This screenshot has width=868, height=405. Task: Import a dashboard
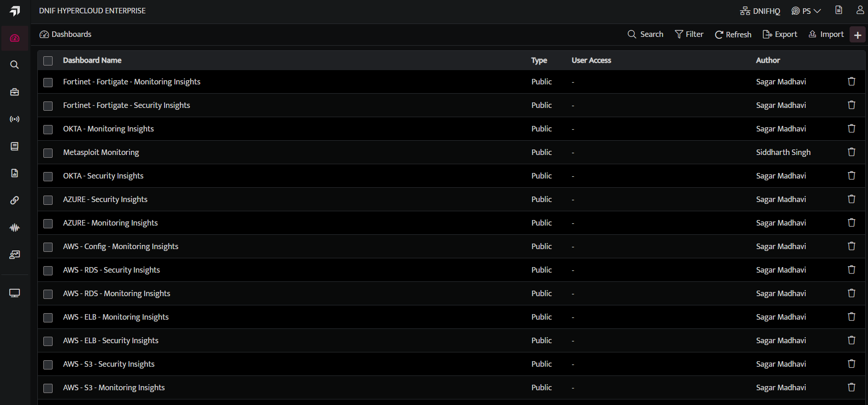coord(826,35)
